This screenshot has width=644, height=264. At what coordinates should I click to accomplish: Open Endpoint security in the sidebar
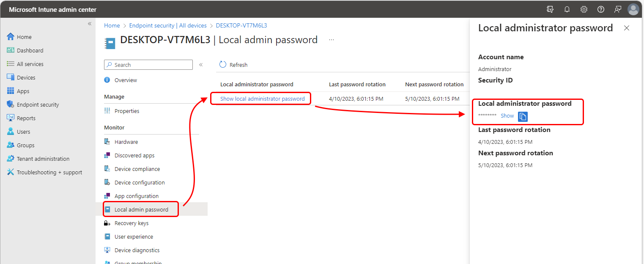38,104
